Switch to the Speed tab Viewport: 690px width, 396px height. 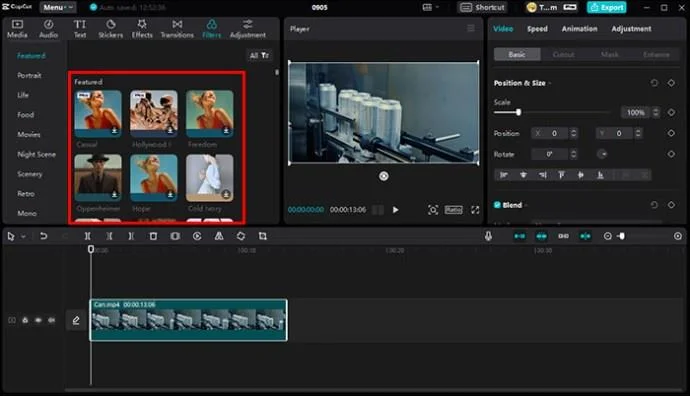coord(537,29)
